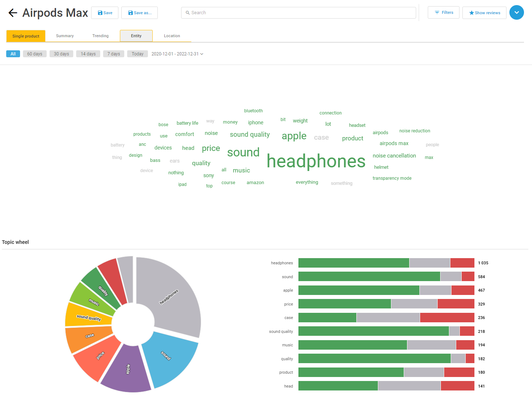Viewport: 532px width, 416px height.
Task: Click the green bar in quality row
Action: click(x=375, y=358)
